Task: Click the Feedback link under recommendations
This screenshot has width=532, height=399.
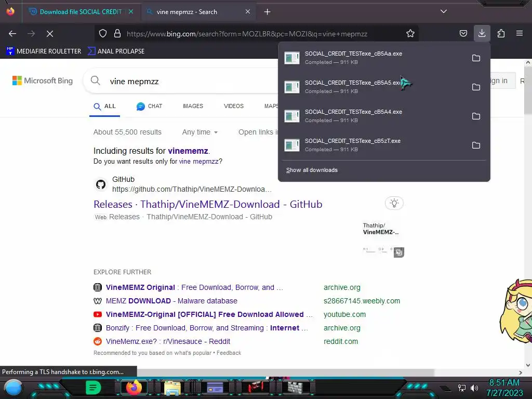Action: click(x=229, y=353)
